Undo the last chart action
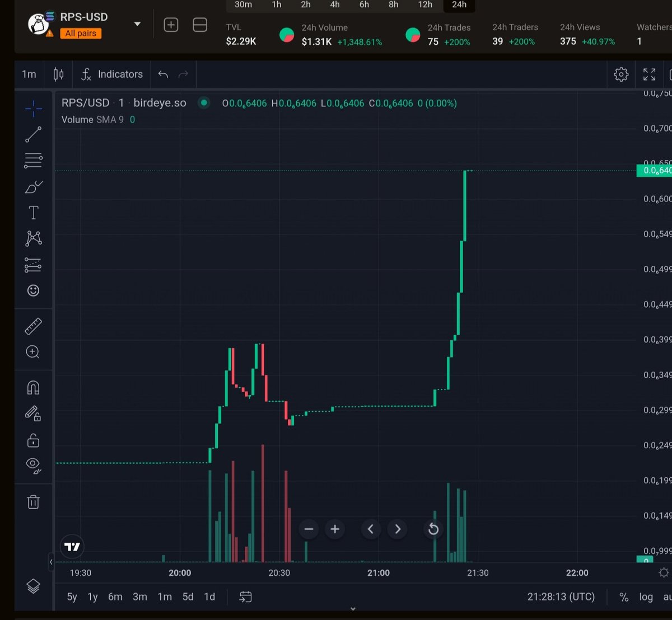The width and height of the screenshot is (672, 620). (x=163, y=74)
